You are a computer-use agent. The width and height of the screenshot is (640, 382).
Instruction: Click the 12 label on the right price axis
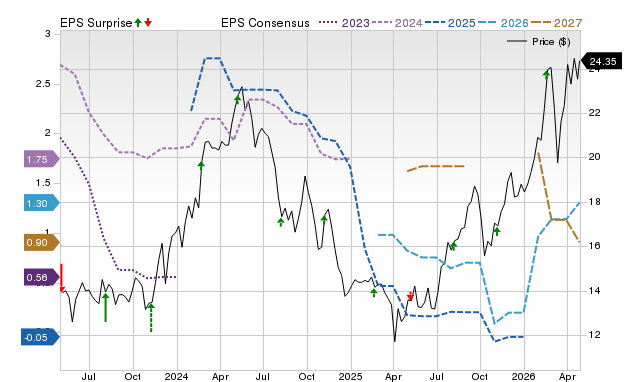[x=595, y=335]
